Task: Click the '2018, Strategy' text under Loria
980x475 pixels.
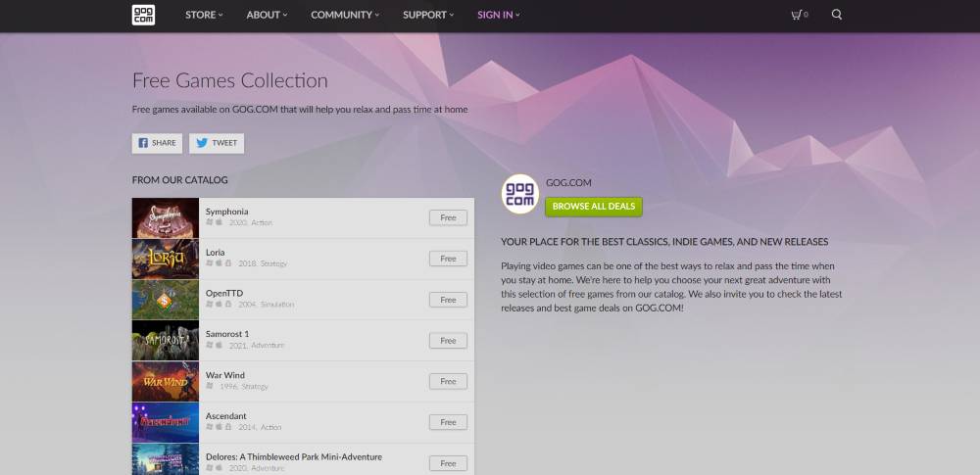Action: pos(263,263)
